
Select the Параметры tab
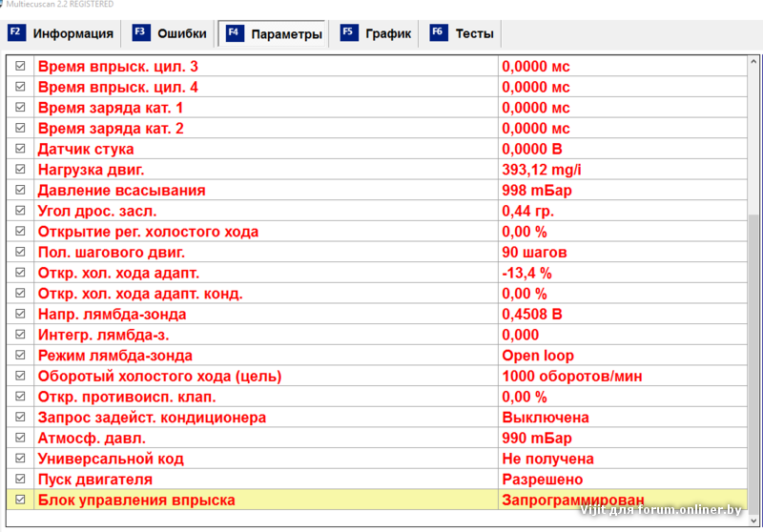[x=286, y=34]
